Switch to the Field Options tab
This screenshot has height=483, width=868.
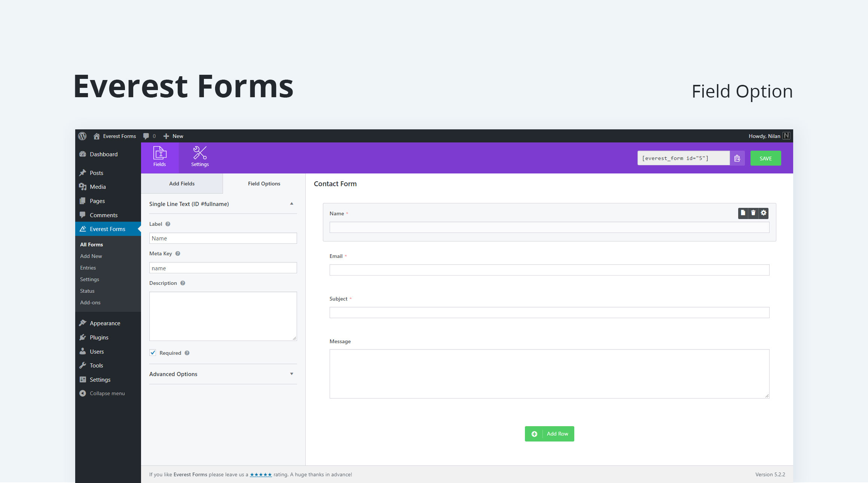(264, 183)
